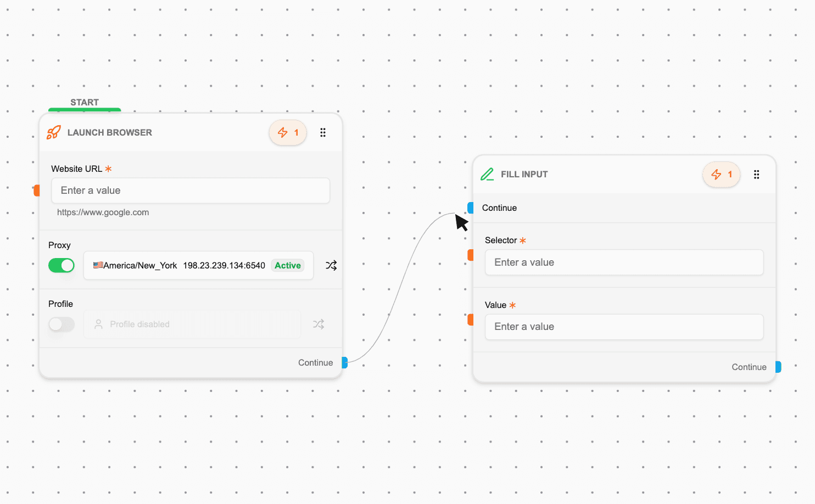The image size is (815, 504).
Task: Click the person icon in Profile disabled field
Action: [98, 324]
